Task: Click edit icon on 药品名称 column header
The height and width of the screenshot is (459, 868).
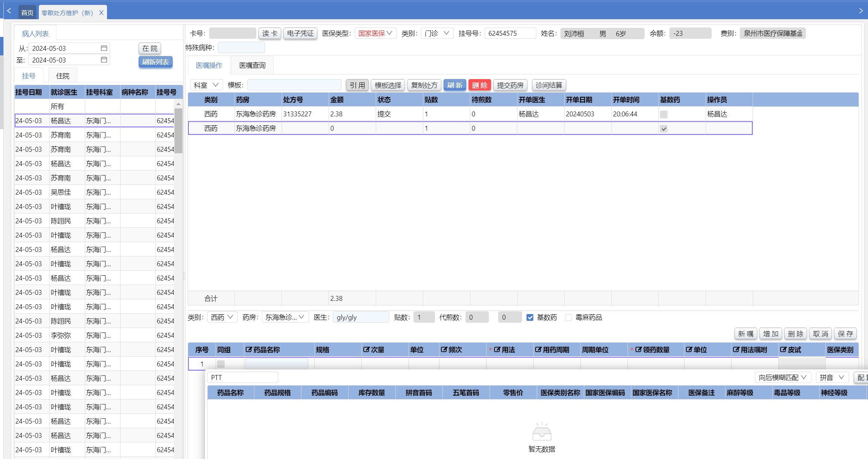Action: 249,350
